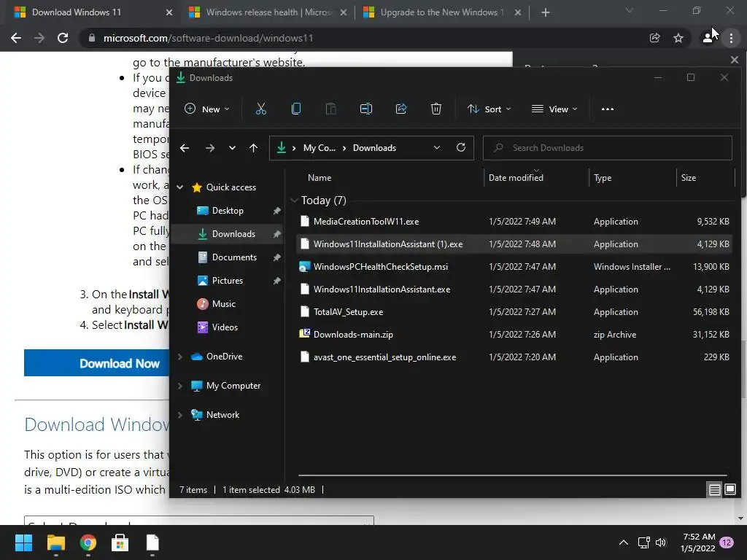Open the View dropdown menu

pos(554,109)
